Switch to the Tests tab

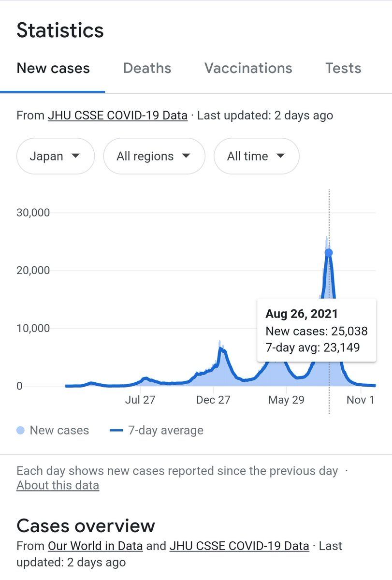[x=343, y=68]
